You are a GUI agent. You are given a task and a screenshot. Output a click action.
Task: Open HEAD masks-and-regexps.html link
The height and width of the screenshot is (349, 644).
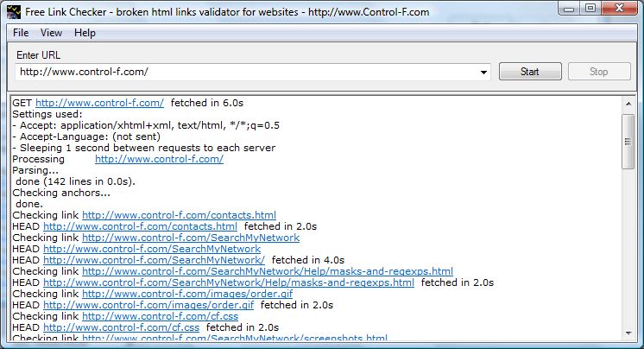[x=229, y=282]
